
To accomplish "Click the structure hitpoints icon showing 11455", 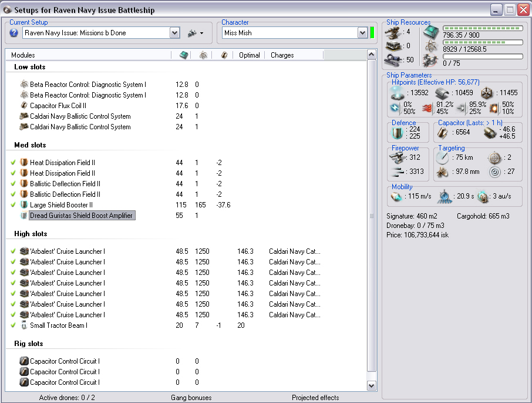I will click(487, 93).
